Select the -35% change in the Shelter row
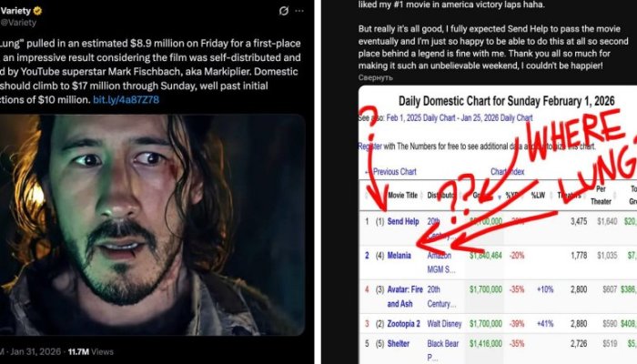 pos(516,344)
